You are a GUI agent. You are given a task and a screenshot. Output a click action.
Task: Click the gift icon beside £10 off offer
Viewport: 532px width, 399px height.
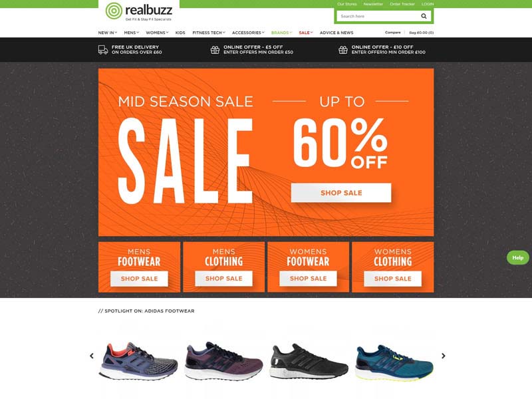click(342, 50)
